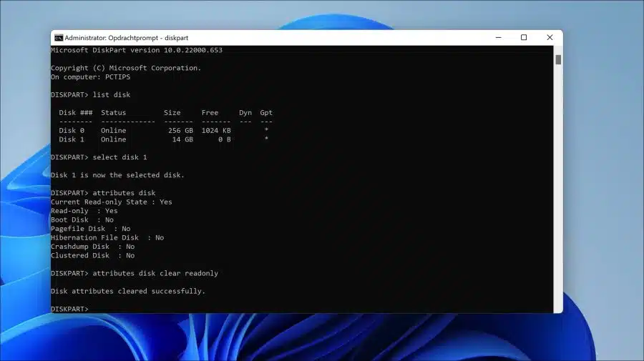Click the 'Hibernation File Disk : No' line
644x361 pixels.
107,238
